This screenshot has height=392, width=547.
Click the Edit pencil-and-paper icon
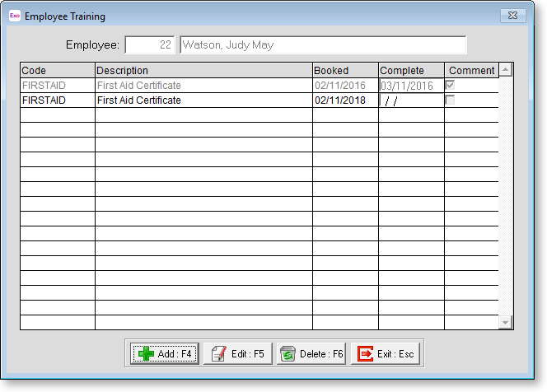tap(217, 354)
